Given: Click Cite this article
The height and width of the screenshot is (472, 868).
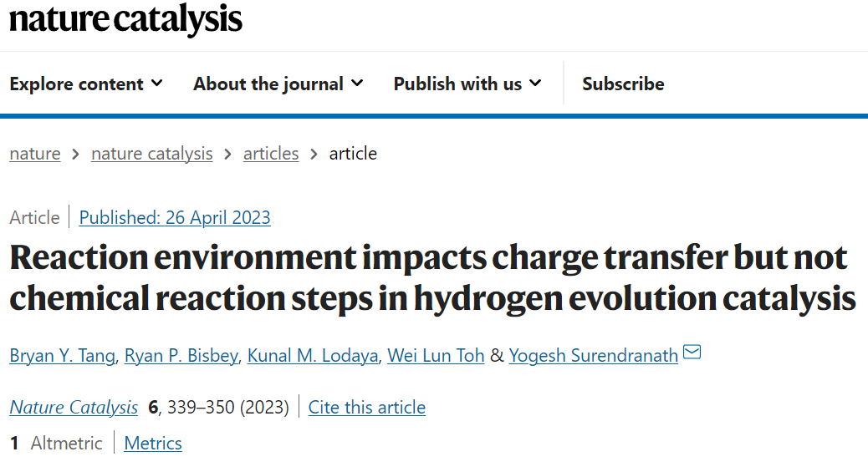Looking at the screenshot, I should click(x=367, y=408).
